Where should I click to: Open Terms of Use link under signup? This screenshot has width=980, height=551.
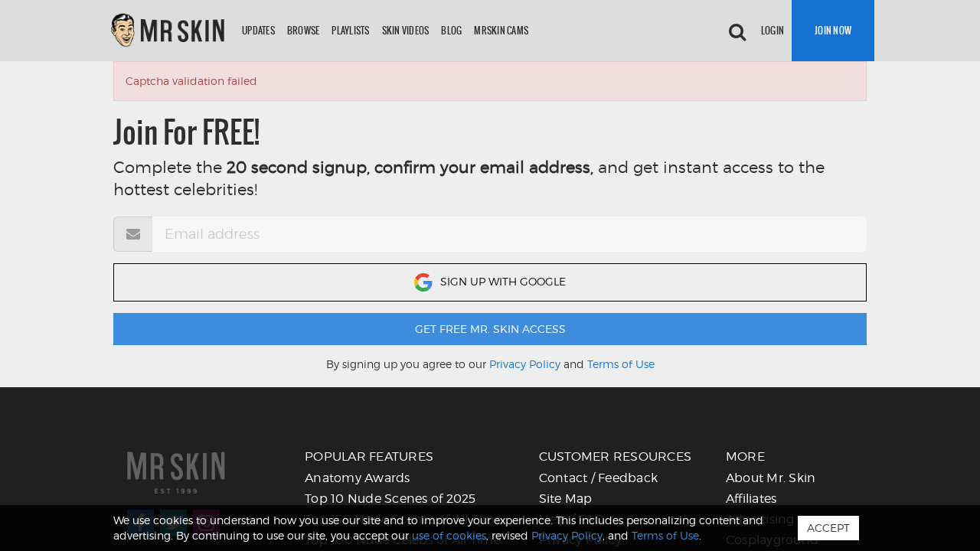click(621, 364)
